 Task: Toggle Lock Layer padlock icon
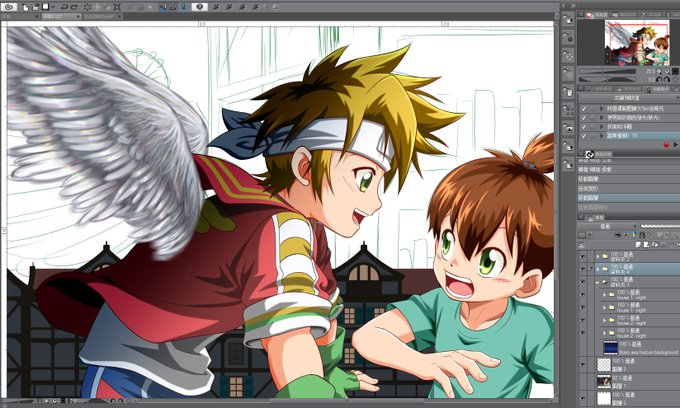pos(642,235)
